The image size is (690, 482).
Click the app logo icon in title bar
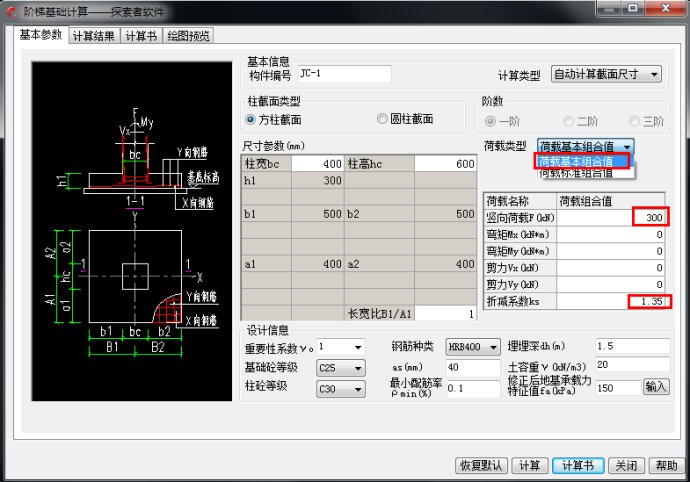click(11, 12)
